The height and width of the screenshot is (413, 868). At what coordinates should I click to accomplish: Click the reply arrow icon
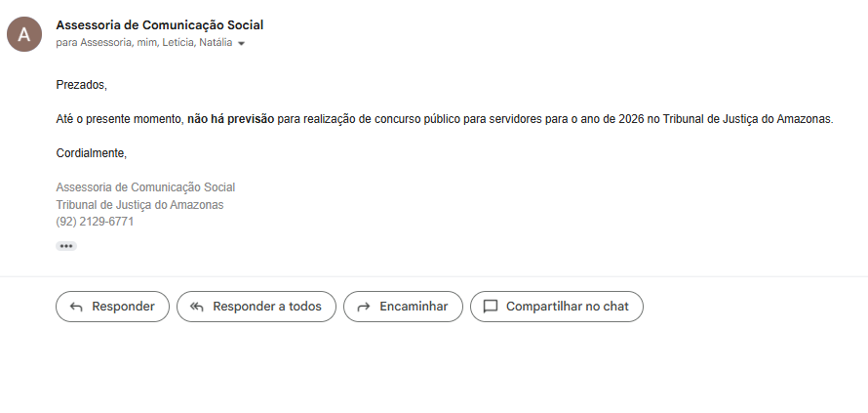(76, 307)
